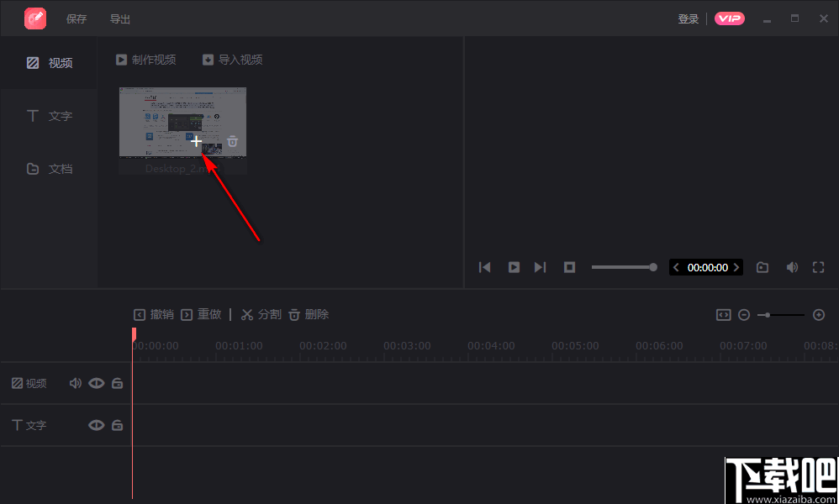Toggle 视频 track visibility eye

tap(97, 383)
